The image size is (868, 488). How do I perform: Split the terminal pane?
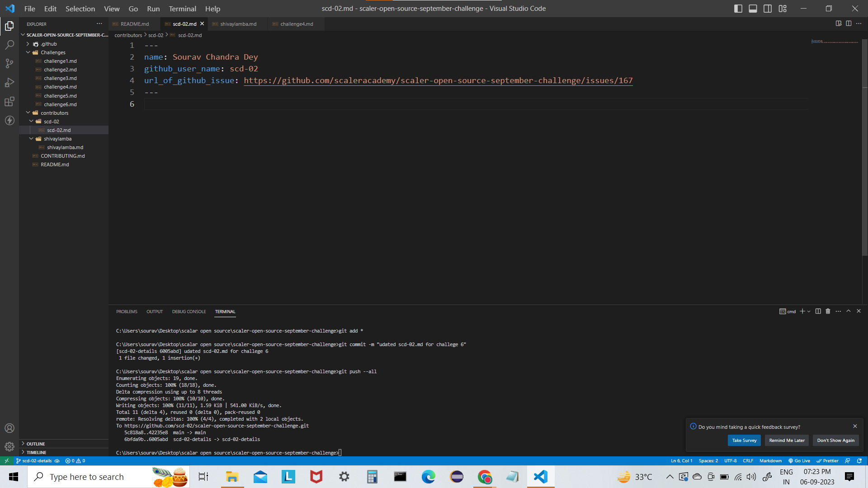(x=817, y=311)
